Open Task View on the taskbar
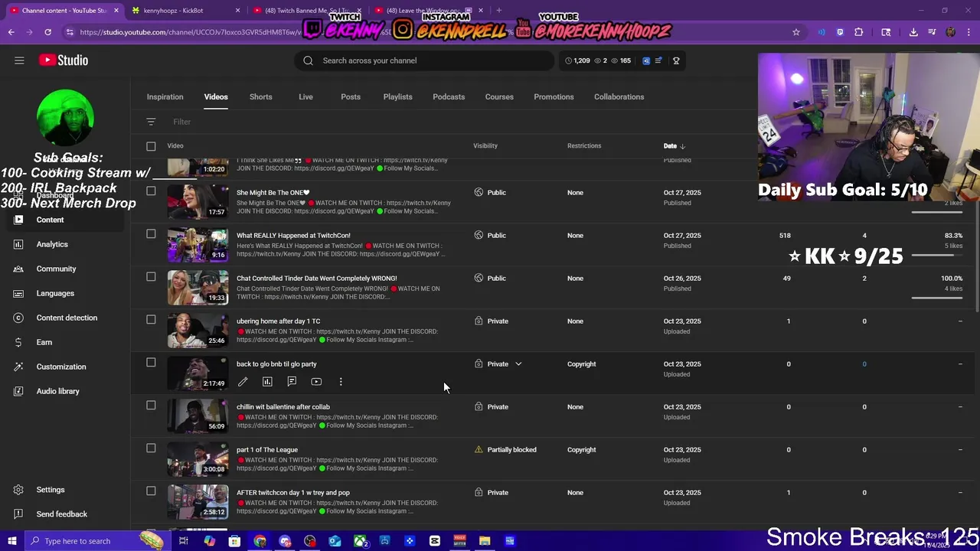This screenshot has height=551, width=980. point(184,541)
